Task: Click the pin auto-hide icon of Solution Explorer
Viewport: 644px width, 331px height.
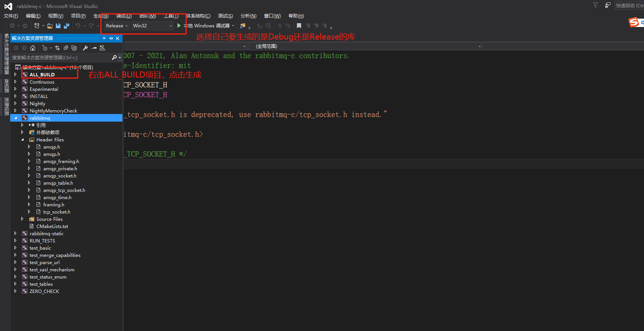Action: click(x=111, y=38)
